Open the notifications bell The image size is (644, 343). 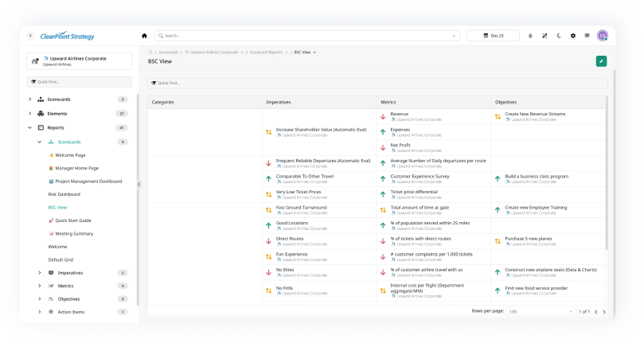530,36
